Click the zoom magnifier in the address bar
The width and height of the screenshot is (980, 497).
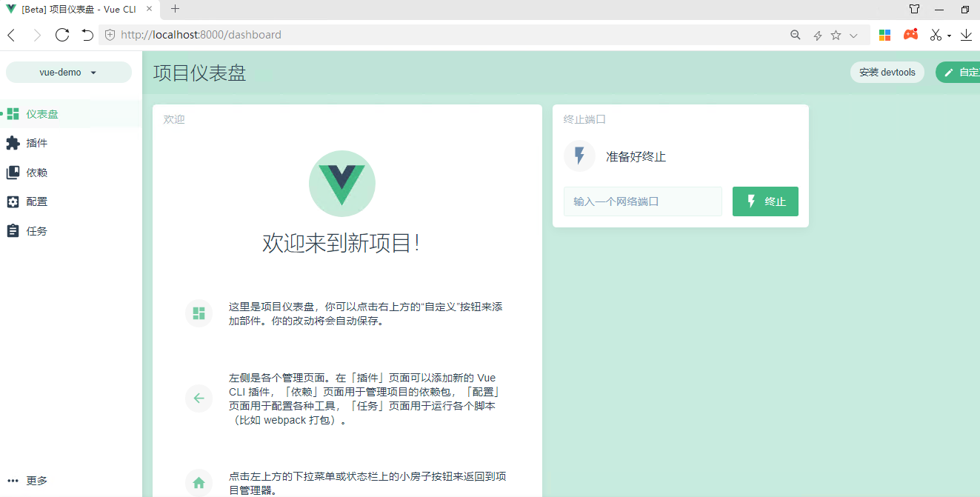tap(795, 34)
